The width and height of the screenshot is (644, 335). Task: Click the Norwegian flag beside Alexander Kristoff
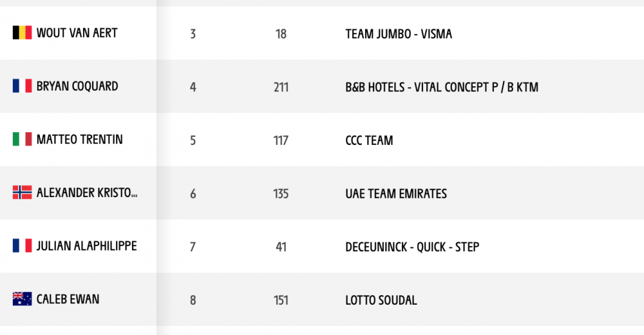pos(22,193)
